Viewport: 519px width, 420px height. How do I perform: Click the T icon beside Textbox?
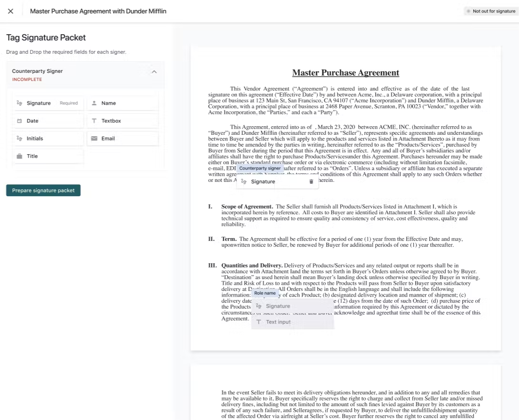point(94,121)
